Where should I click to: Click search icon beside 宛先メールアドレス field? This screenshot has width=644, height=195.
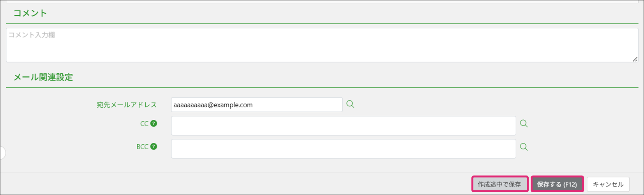pos(350,104)
